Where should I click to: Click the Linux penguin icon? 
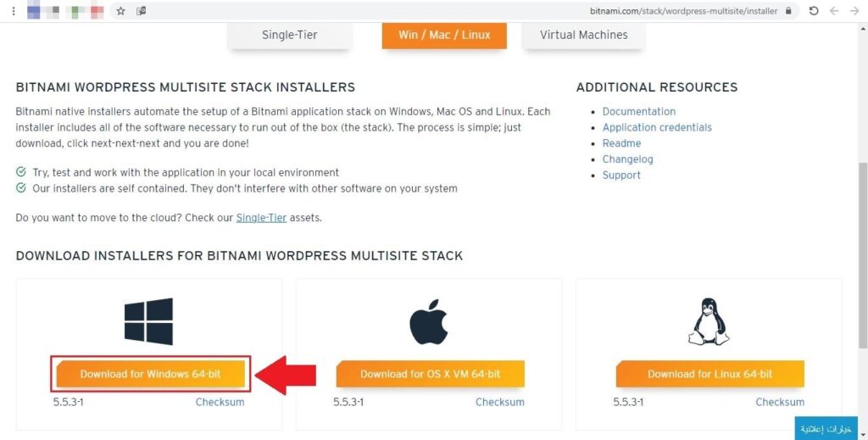(709, 321)
